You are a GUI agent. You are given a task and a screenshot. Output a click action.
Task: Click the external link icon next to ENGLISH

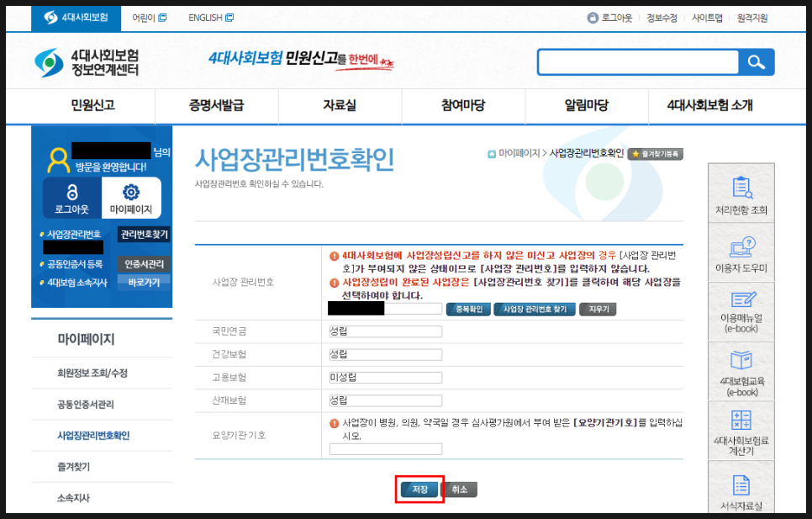tap(229, 18)
